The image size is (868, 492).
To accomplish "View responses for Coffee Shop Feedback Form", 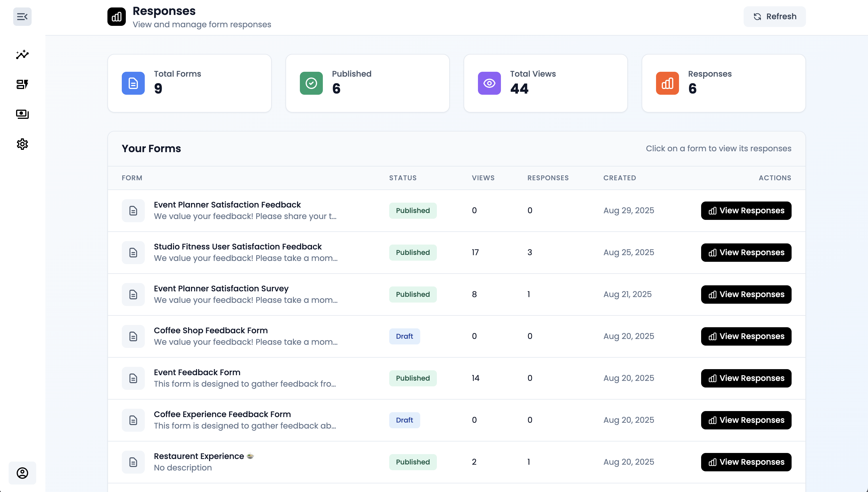I will point(746,336).
